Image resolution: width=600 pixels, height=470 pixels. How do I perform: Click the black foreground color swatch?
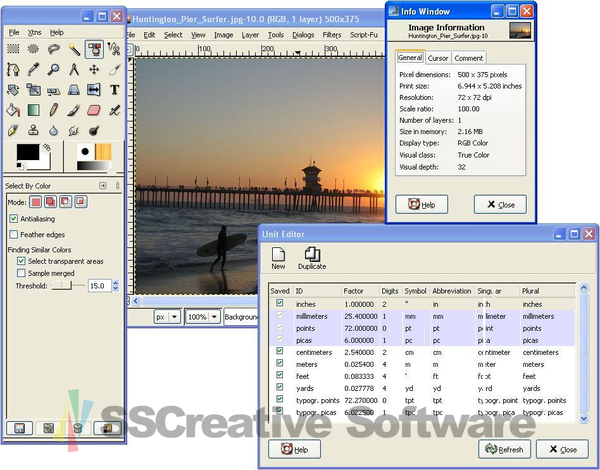coord(28,152)
